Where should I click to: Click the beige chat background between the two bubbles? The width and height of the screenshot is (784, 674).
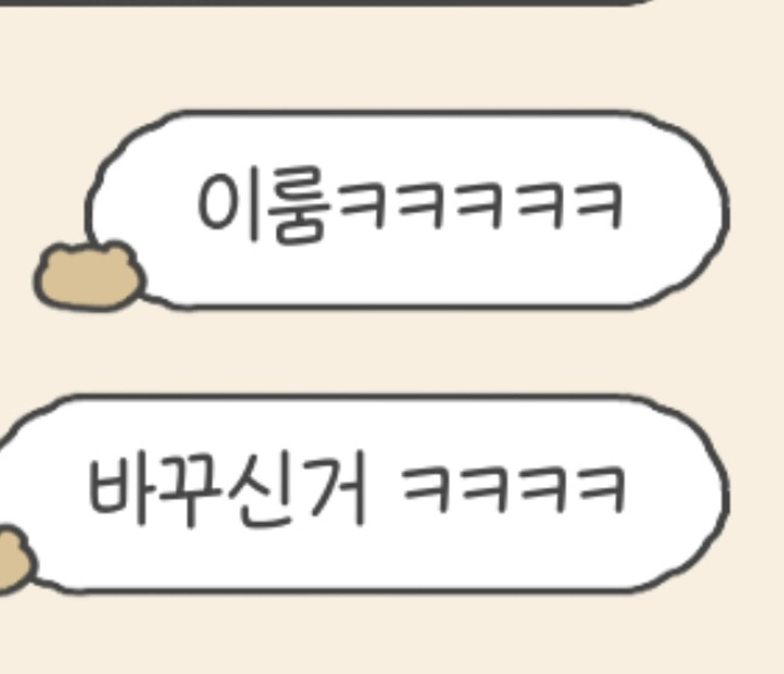[x=392, y=351]
